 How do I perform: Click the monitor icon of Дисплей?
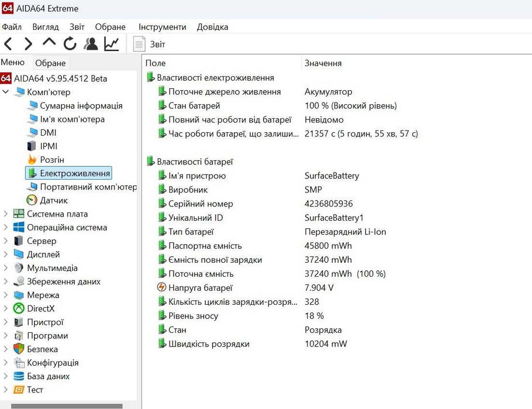[x=19, y=255]
